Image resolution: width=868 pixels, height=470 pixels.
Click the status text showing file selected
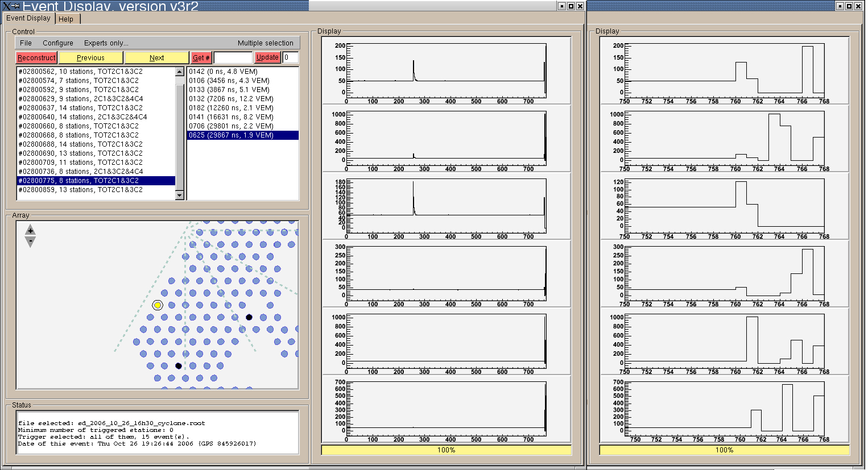click(111, 423)
